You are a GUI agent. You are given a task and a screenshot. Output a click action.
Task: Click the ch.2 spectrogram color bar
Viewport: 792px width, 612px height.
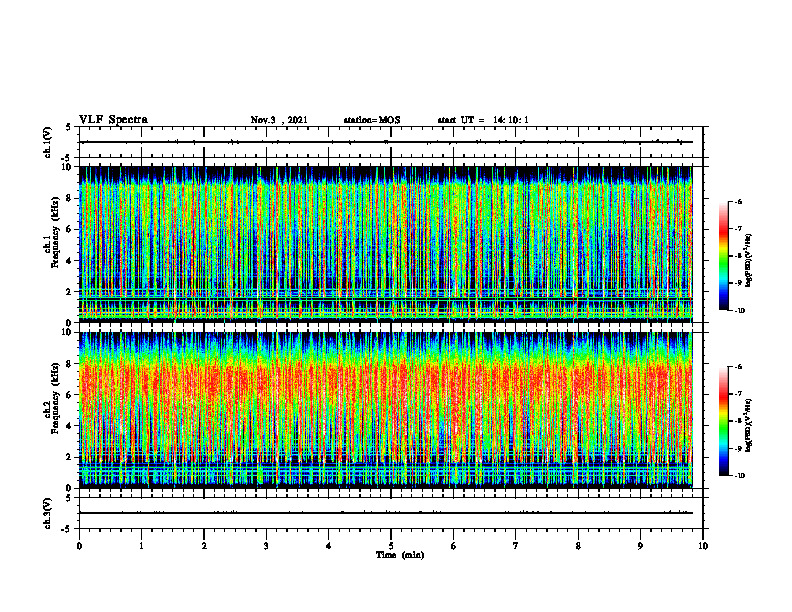724,421
